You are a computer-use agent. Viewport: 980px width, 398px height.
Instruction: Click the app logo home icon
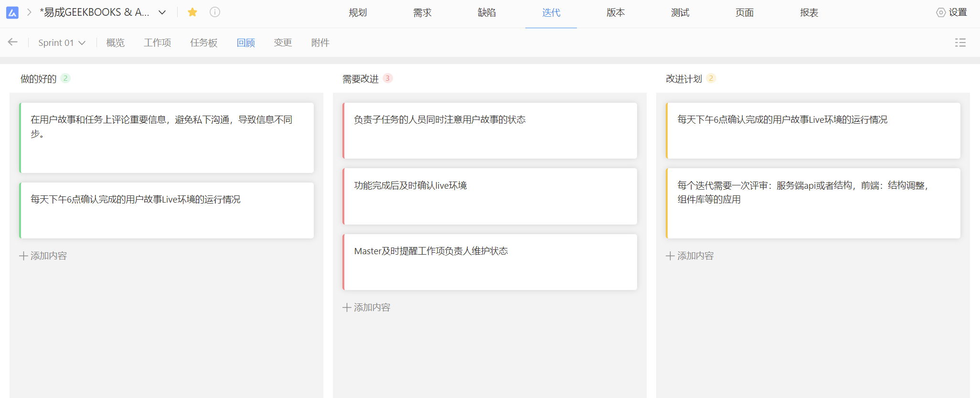click(12, 12)
